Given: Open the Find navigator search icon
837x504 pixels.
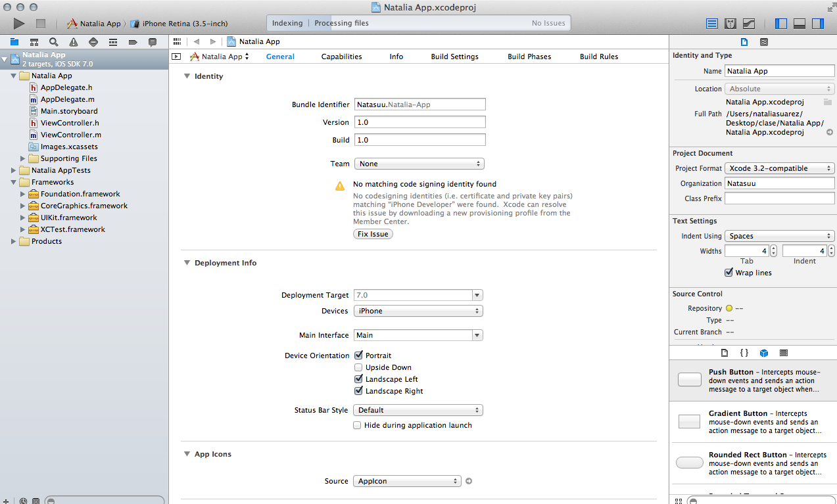Looking at the screenshot, I should pos(53,42).
